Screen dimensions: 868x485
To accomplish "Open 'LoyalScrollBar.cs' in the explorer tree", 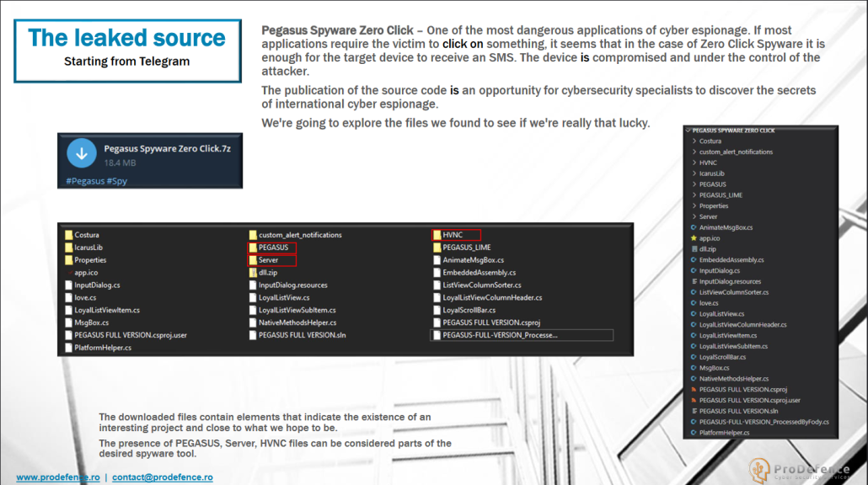I will tap(722, 357).
